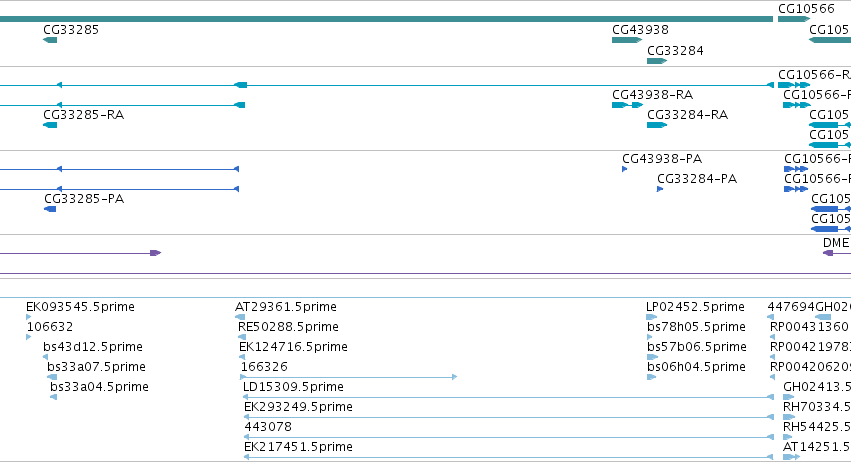Open the bs78h05.5prime EST label
Image resolution: width=851 pixels, height=462 pixels.
[x=696, y=327]
